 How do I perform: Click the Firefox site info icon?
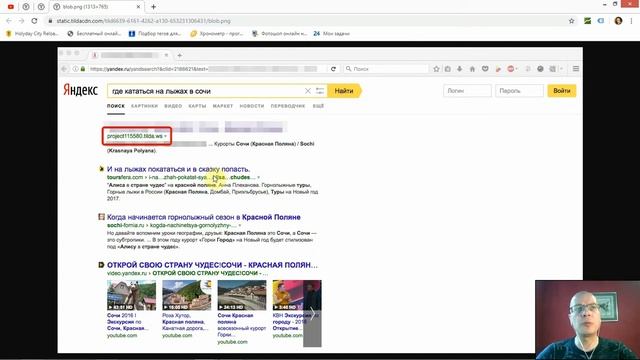(x=76, y=69)
